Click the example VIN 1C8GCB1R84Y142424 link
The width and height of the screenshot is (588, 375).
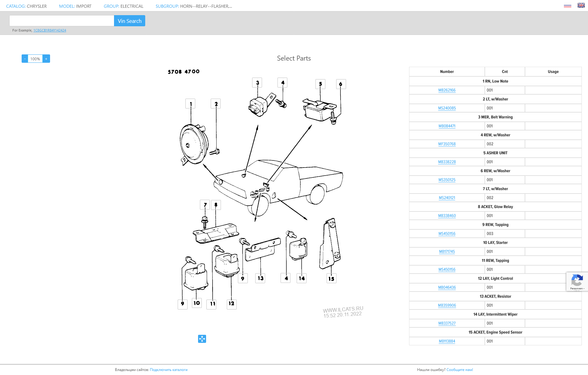tap(50, 30)
